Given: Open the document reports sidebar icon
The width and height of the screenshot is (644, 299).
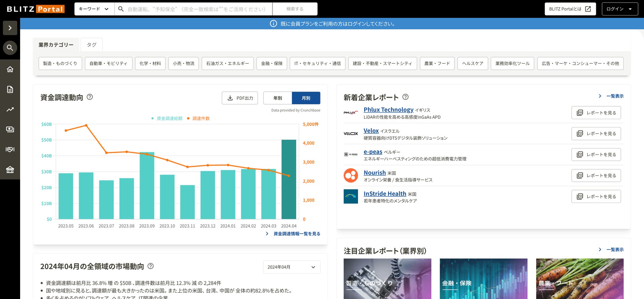Looking at the screenshot, I should (10, 89).
